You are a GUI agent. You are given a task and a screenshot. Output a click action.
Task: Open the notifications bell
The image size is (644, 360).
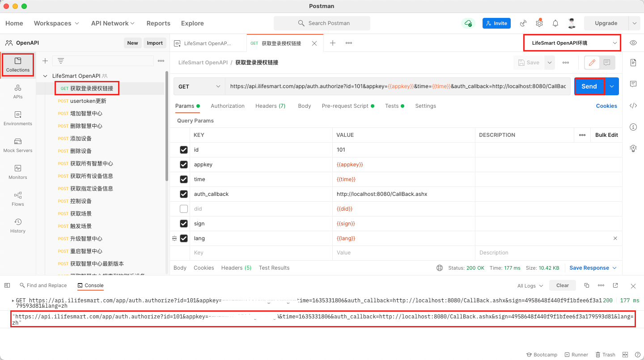(555, 23)
